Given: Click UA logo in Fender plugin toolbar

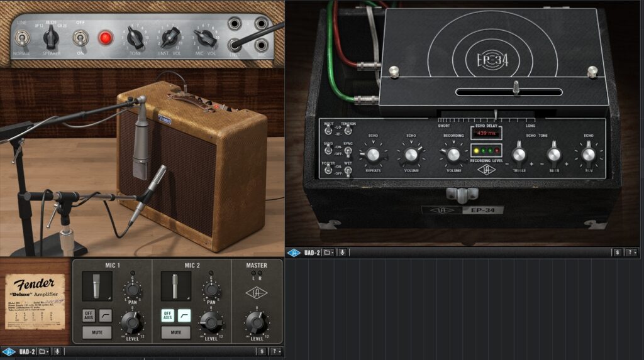Looking at the screenshot, I should [9, 352].
